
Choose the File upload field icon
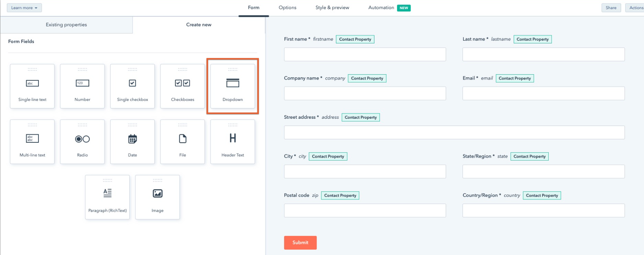183,139
